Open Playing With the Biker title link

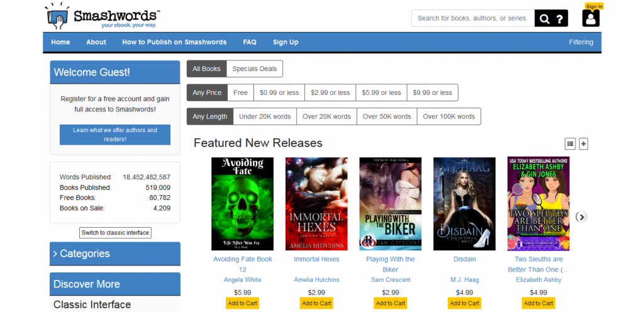pos(391,264)
